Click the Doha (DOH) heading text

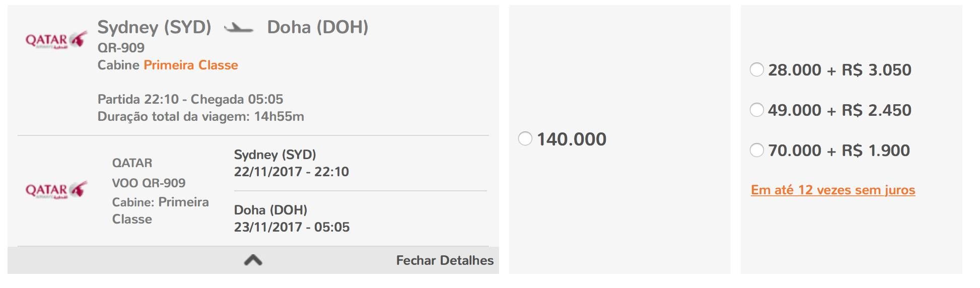(x=318, y=27)
